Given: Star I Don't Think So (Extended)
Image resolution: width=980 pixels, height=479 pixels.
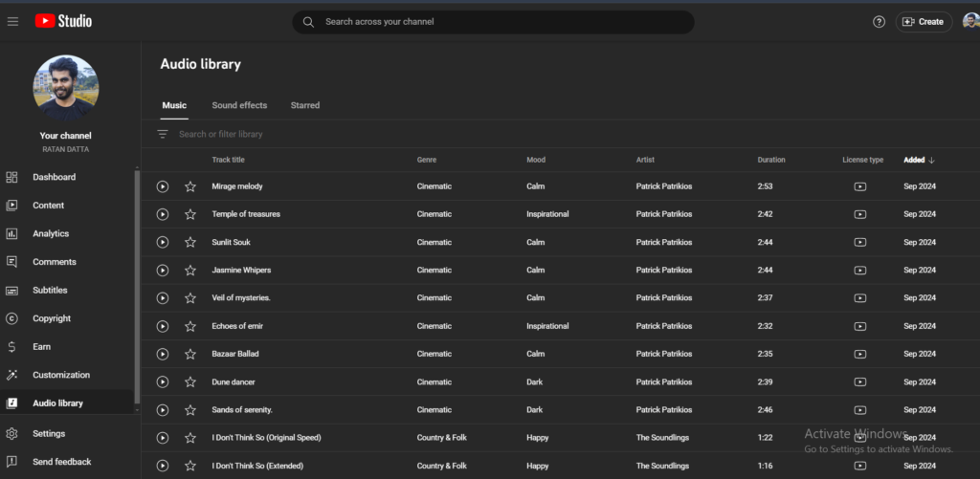Looking at the screenshot, I should coord(190,466).
